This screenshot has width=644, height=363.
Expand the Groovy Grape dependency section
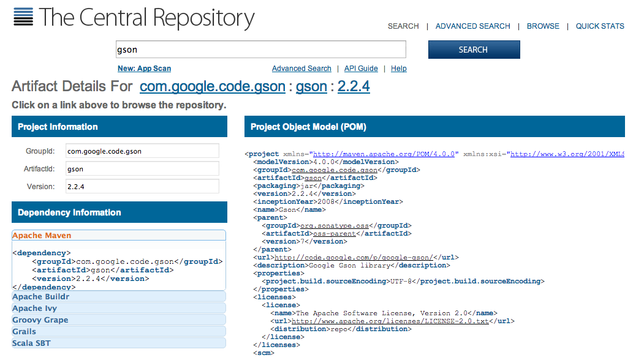point(119,320)
